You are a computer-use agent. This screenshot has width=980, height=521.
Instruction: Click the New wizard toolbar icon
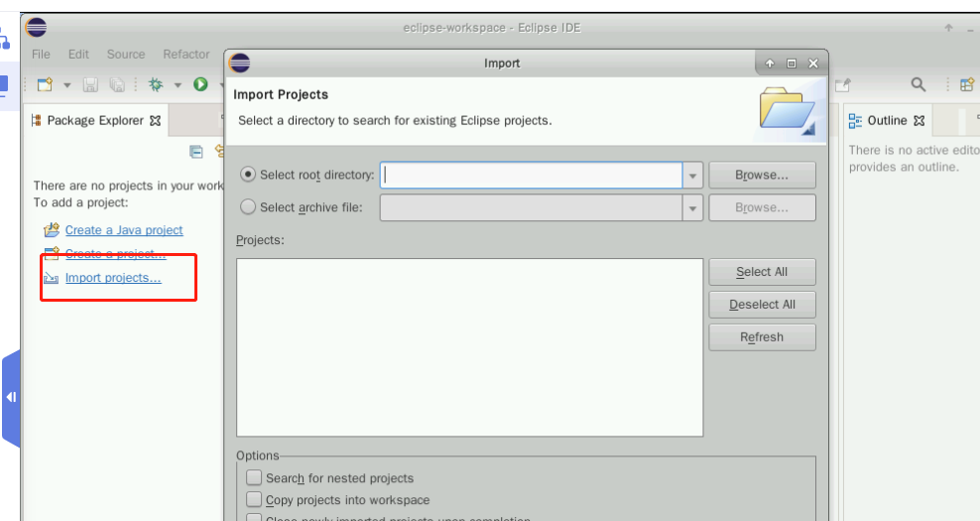(x=45, y=84)
